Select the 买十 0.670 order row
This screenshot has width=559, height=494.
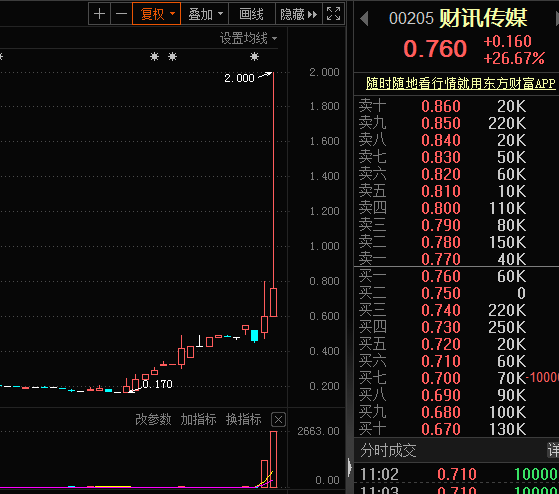pos(456,429)
